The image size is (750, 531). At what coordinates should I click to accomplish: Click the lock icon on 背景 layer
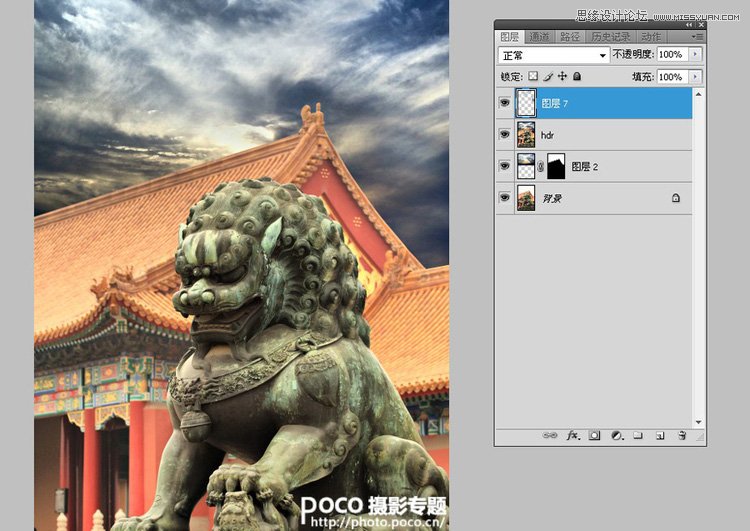pyautogui.click(x=675, y=198)
